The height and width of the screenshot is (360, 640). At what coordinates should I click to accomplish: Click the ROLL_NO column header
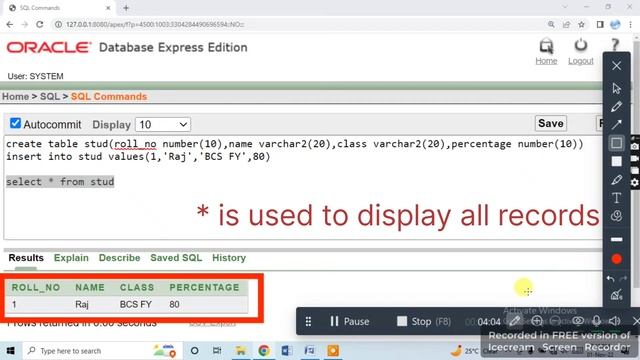[36, 287]
